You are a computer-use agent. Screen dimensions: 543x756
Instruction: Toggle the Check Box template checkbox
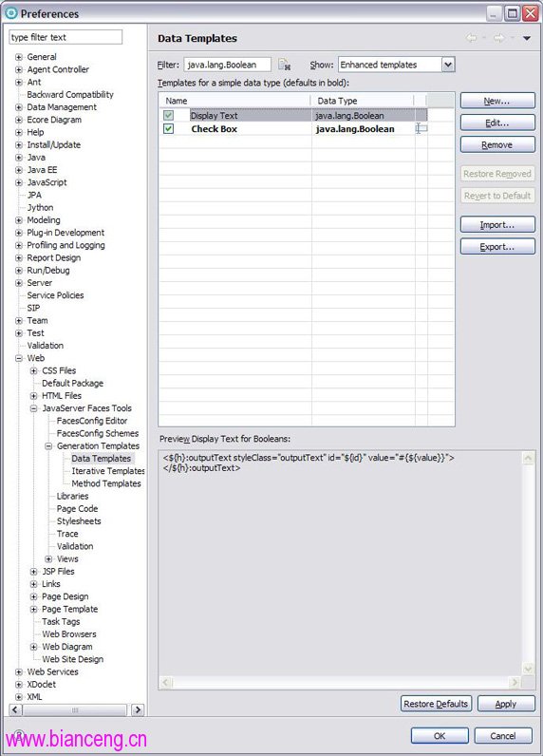click(x=168, y=129)
